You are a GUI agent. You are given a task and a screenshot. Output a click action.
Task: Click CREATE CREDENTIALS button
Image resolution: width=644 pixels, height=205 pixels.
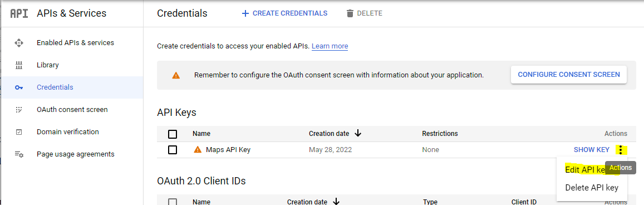pyautogui.click(x=284, y=13)
